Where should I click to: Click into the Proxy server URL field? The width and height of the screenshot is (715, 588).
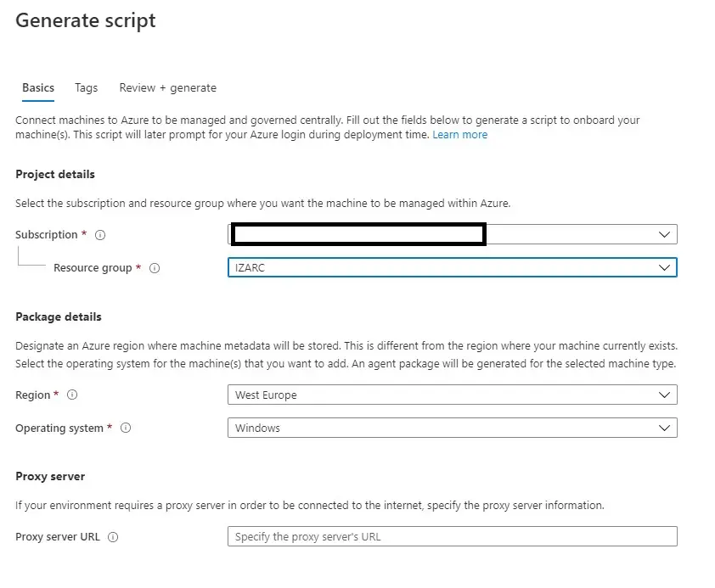(x=452, y=536)
